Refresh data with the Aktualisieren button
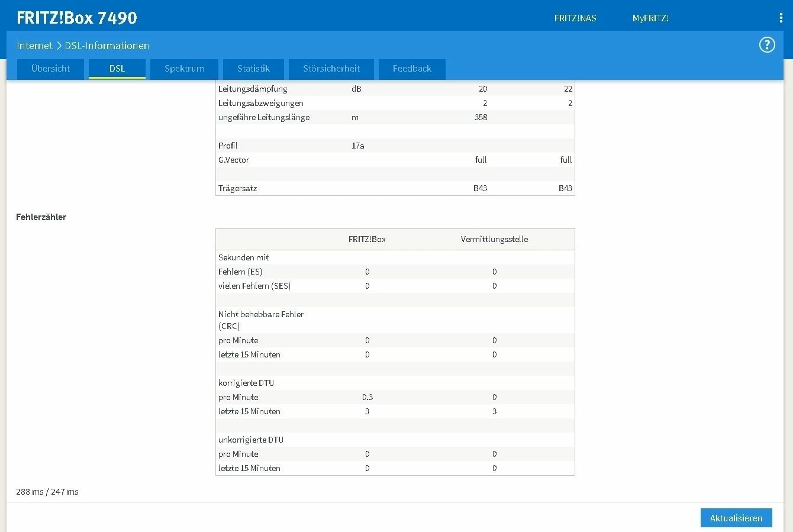Viewport: 793px width, 532px height. coord(736,518)
